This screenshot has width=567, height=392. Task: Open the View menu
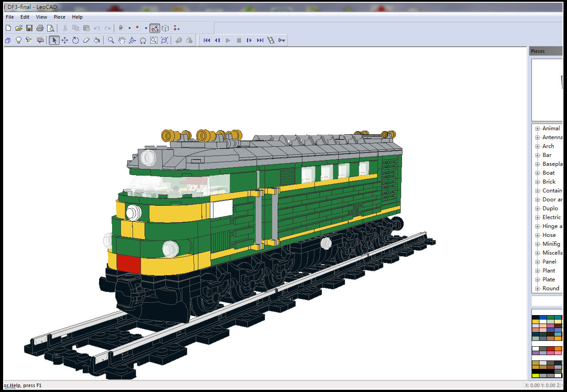coord(41,17)
